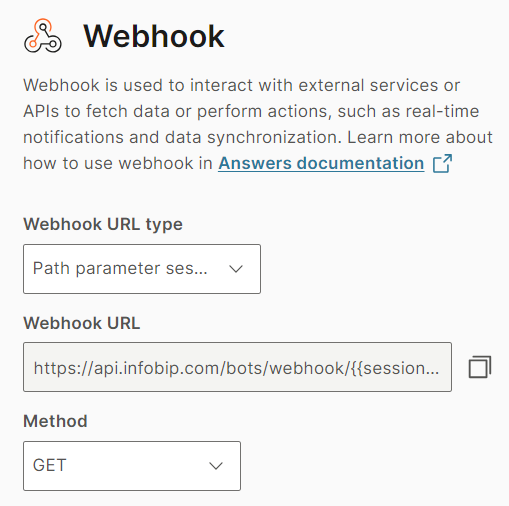Click the chevron in the Webhook URL type box
The height and width of the screenshot is (506, 509).
coord(236,269)
